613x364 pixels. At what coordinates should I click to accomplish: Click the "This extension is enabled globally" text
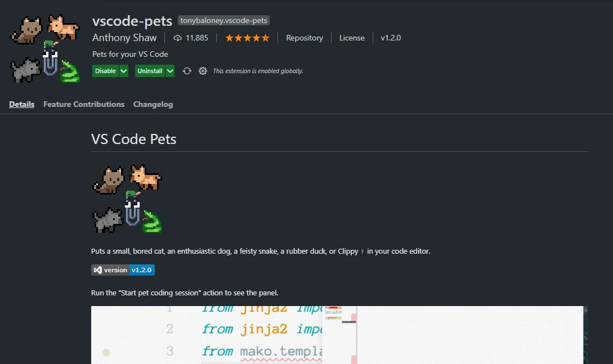258,71
